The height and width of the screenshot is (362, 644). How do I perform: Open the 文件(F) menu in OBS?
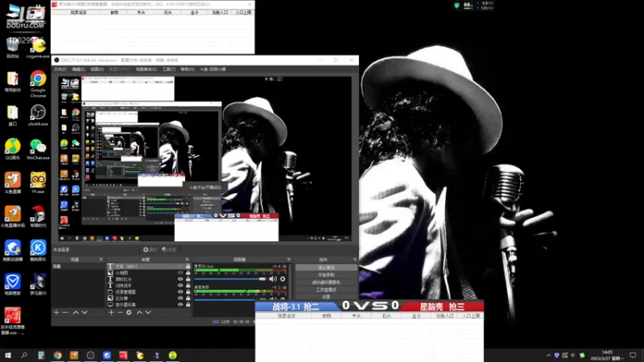(60, 69)
